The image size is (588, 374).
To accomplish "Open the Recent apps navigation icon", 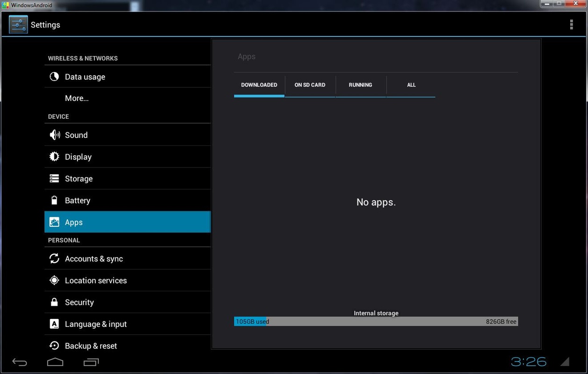I will [91, 362].
